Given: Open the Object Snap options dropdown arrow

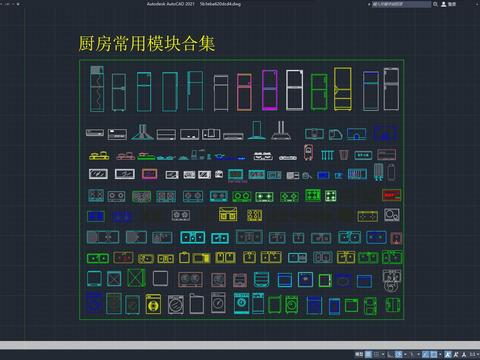Looking at the screenshot, I should 440,354.
